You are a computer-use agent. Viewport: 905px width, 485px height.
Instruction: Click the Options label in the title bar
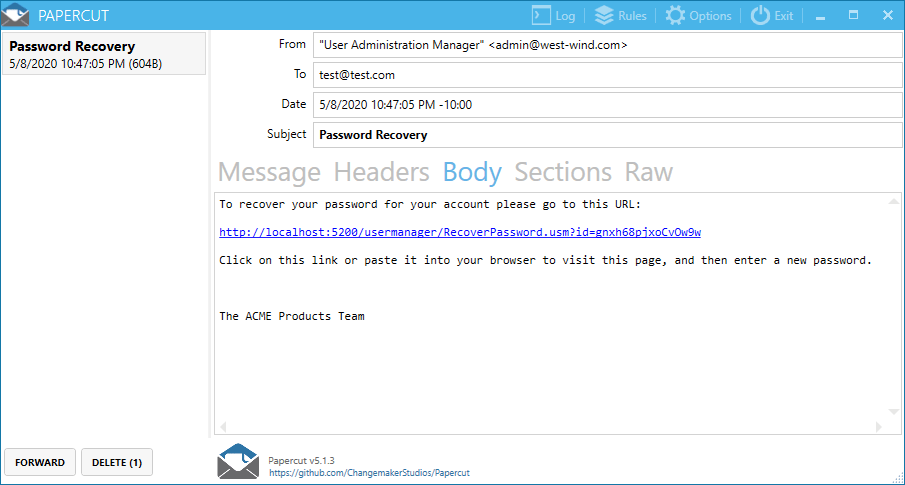[710, 16]
